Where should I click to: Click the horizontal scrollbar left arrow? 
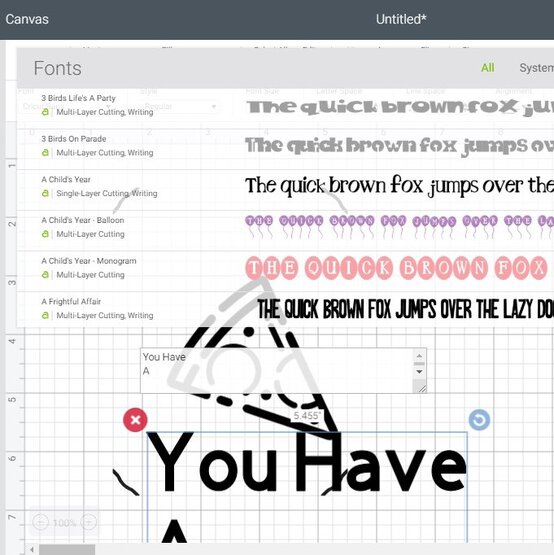[x=32, y=550]
